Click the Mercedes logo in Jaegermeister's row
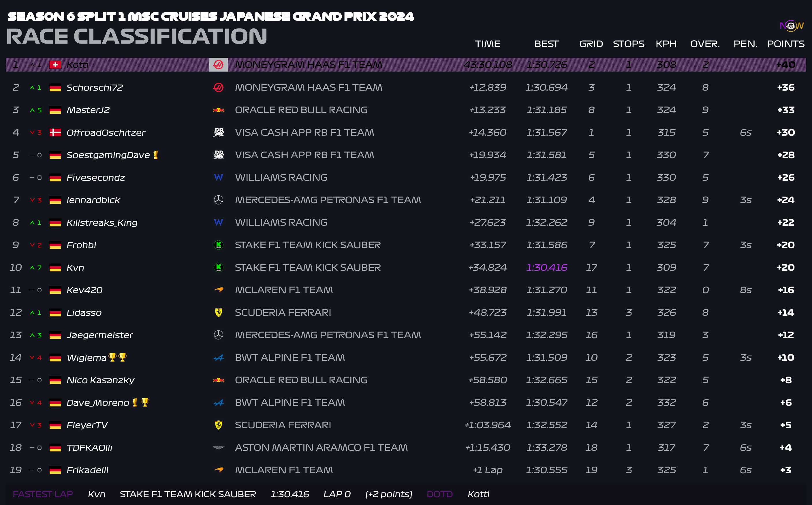Screen dimensions: 812x505 (218, 335)
